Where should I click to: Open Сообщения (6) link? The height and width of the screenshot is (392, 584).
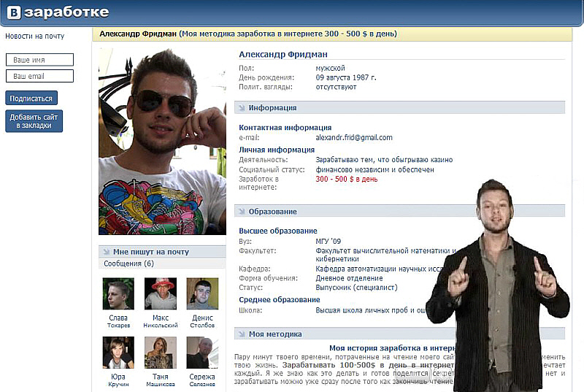click(129, 264)
